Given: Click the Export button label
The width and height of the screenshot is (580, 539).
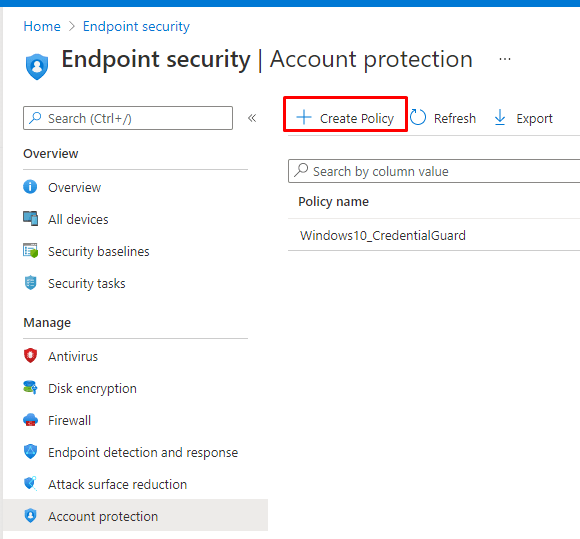Looking at the screenshot, I should pyautogui.click(x=534, y=119).
